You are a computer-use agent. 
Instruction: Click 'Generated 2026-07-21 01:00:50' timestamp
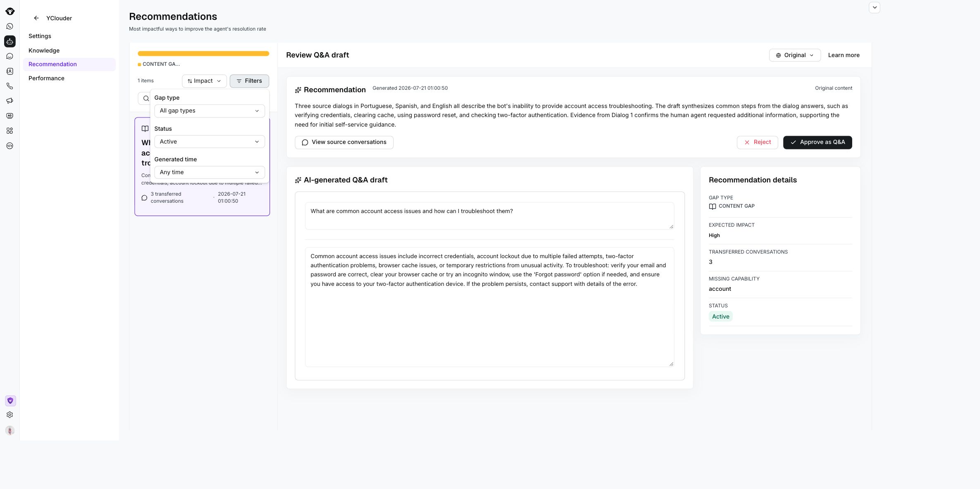tap(410, 88)
